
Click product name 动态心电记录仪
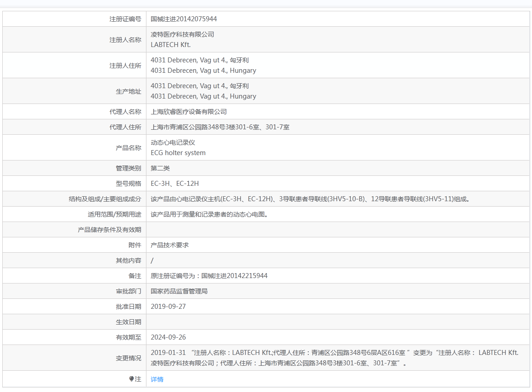tap(173, 142)
